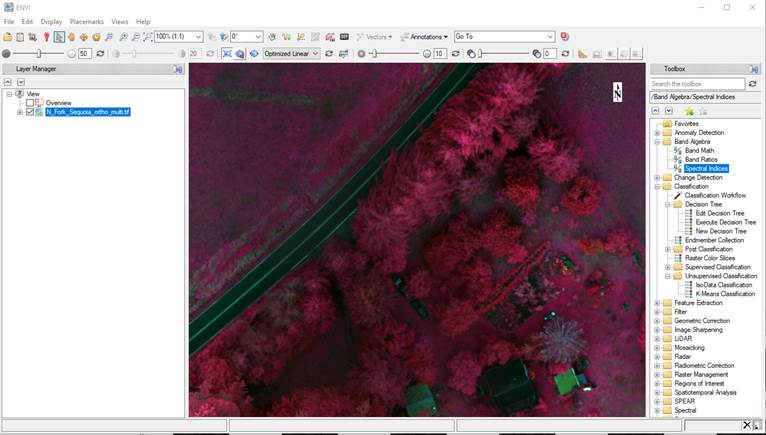Click Zoom to Full Extent icon

(147, 37)
